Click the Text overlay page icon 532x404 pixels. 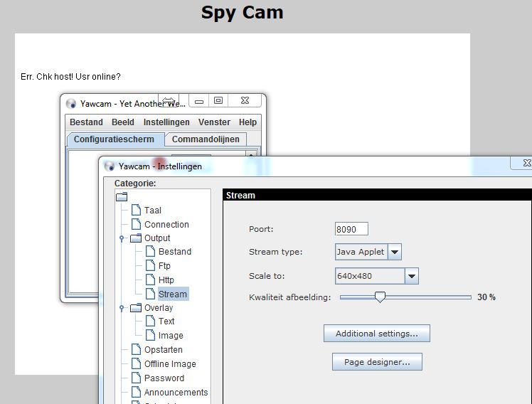point(150,321)
